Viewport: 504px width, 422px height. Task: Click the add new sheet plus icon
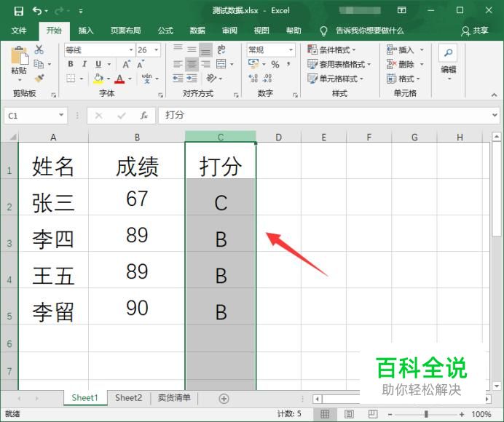pos(224,398)
